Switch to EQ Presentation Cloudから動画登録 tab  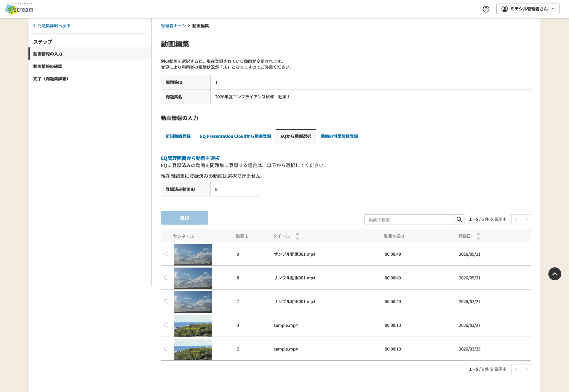pyautogui.click(x=235, y=136)
